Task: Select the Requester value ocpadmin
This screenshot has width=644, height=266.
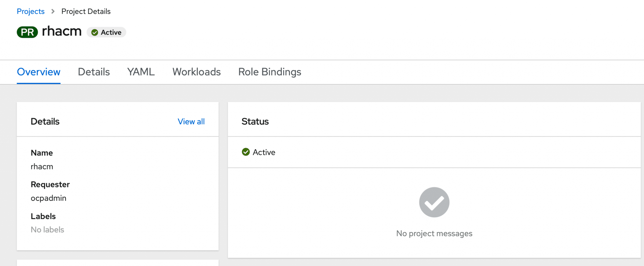Action: click(x=48, y=198)
